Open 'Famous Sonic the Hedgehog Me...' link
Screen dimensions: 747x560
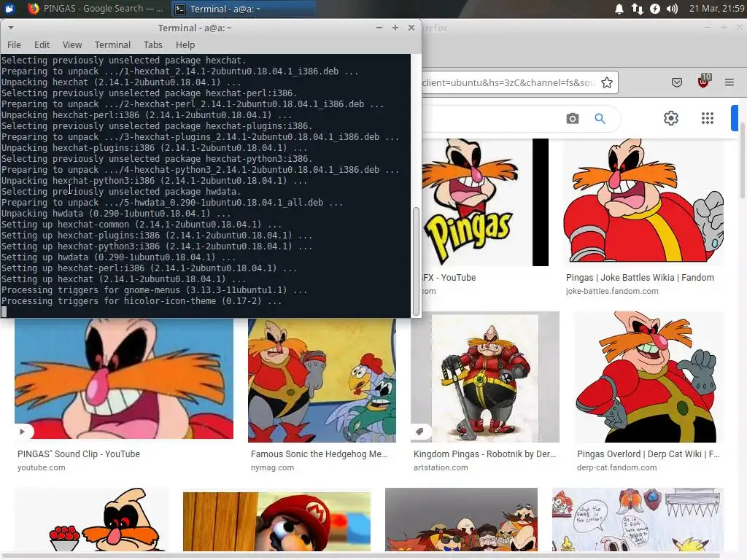320,454
